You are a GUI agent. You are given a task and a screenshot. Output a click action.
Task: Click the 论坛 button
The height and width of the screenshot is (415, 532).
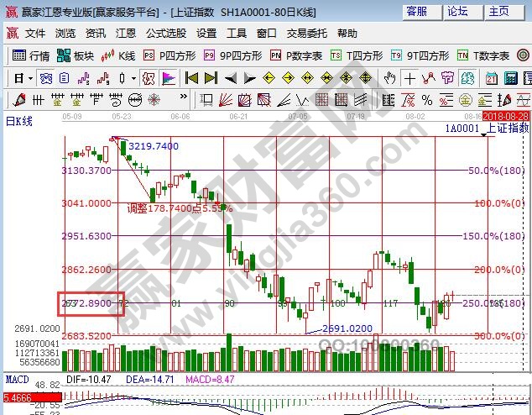[x=457, y=11]
